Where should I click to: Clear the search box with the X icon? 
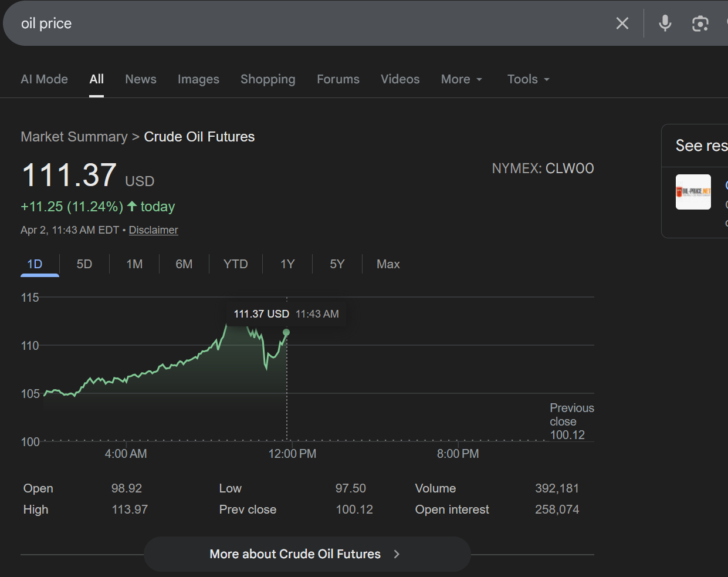point(622,23)
